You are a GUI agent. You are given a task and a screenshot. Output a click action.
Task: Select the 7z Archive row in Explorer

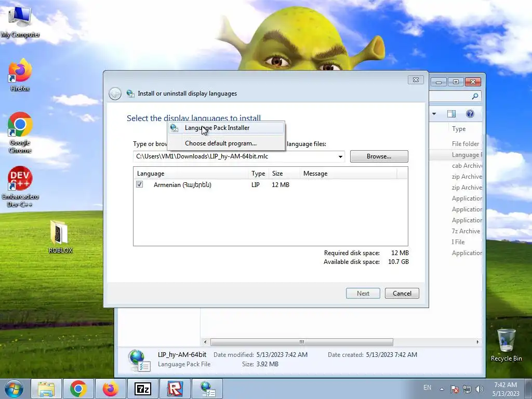click(466, 231)
